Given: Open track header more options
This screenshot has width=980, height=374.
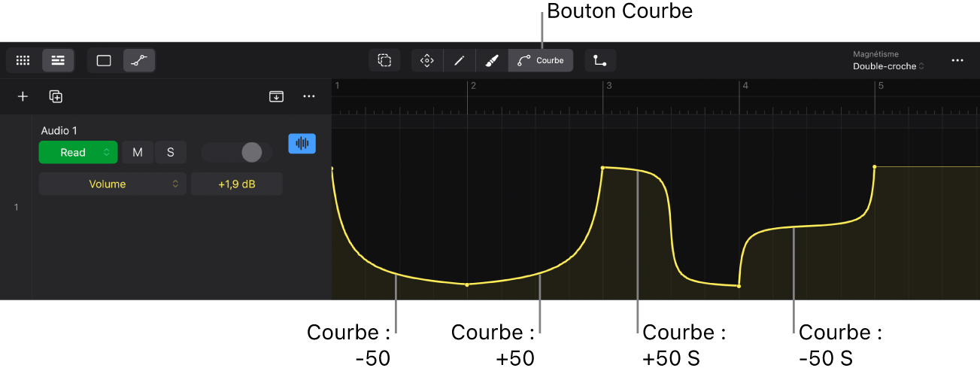Looking at the screenshot, I should [309, 96].
